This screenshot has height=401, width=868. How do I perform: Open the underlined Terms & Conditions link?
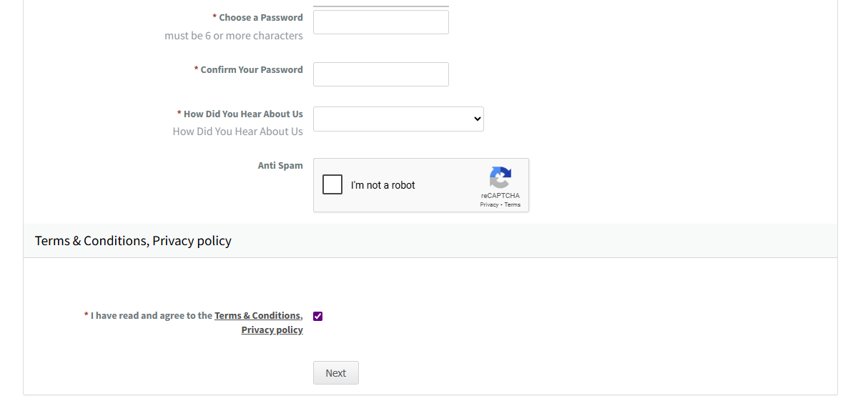[x=258, y=315]
